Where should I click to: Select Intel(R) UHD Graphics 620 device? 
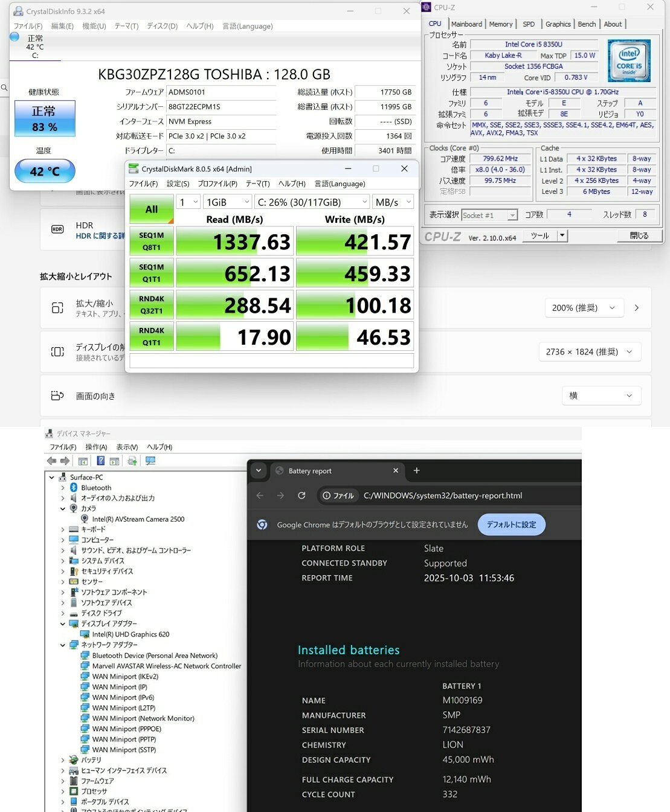(130, 635)
